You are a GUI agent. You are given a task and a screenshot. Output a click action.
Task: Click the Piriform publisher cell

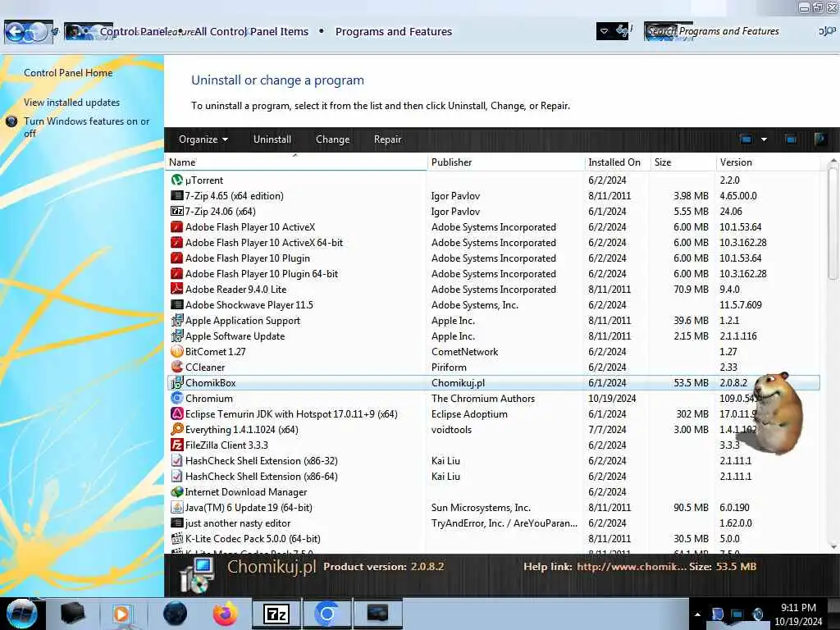point(449,367)
